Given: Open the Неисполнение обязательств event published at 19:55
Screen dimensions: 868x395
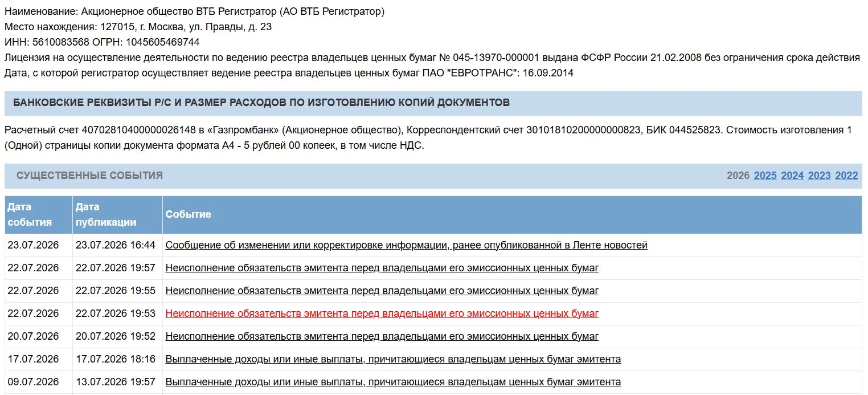Looking at the screenshot, I should (382, 291).
